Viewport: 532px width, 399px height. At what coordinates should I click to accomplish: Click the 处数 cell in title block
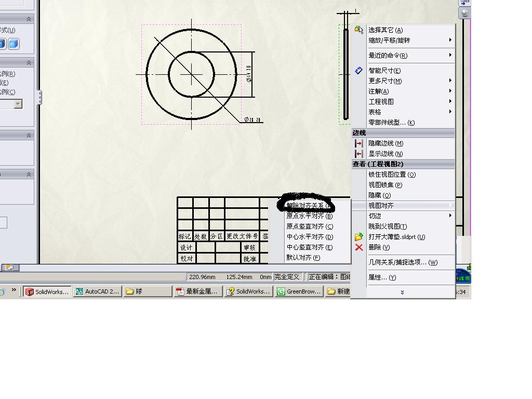(201, 236)
